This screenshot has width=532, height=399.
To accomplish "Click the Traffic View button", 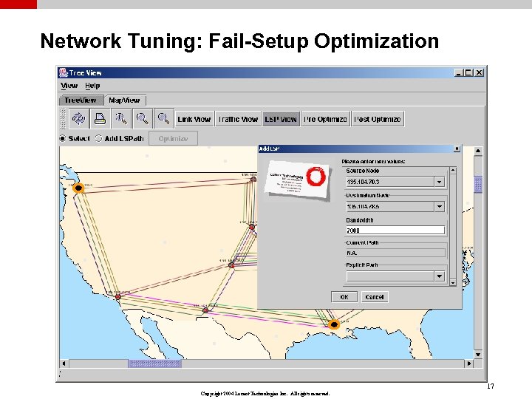I will (238, 119).
